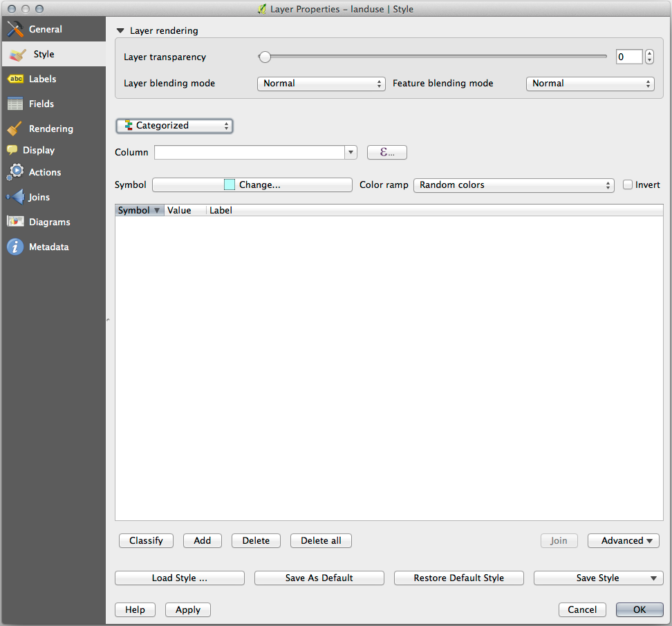Click the Display speech bubble icon
The width and height of the screenshot is (672, 626).
(12, 151)
